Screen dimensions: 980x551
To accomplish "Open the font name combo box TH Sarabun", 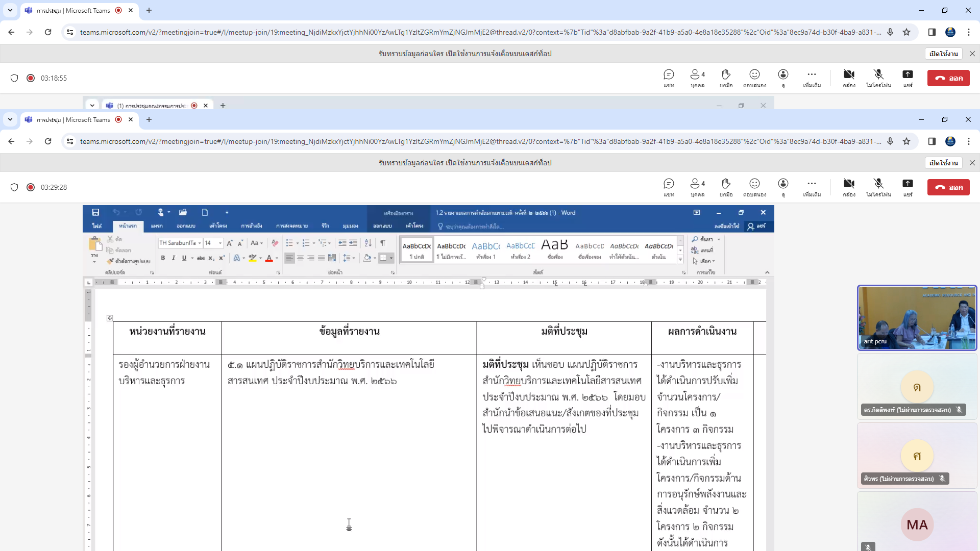I will [x=180, y=243].
